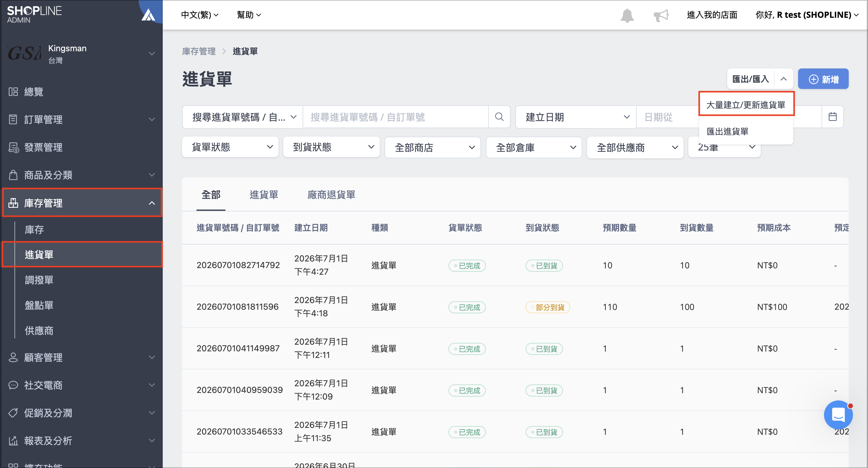Choose 匯出進貨單 from the menu
This screenshot has width=868, height=468.
(x=746, y=131)
